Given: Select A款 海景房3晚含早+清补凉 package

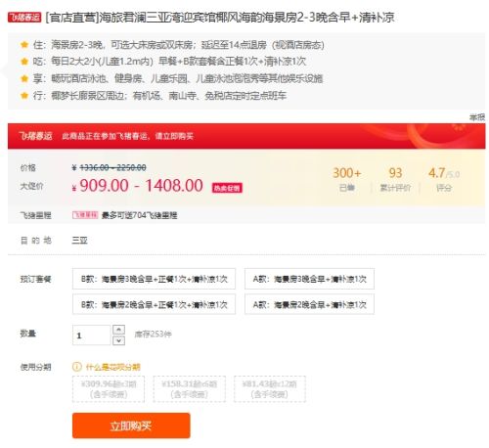Looking at the screenshot, I should tap(309, 279).
